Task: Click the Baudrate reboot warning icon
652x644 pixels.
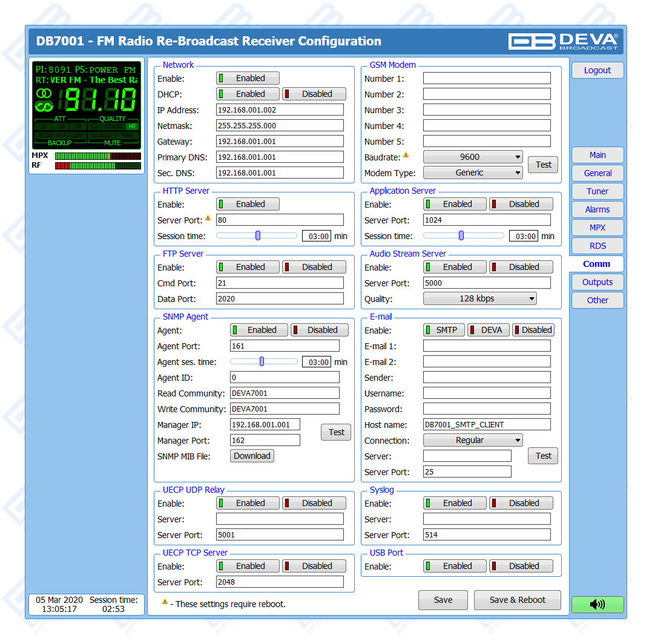Action: [406, 156]
